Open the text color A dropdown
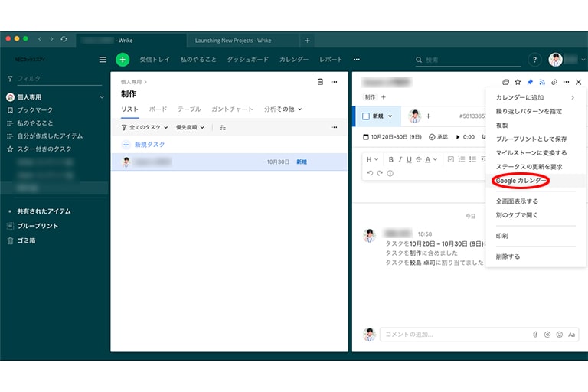Screen dimensions: 588x392 click(431, 160)
